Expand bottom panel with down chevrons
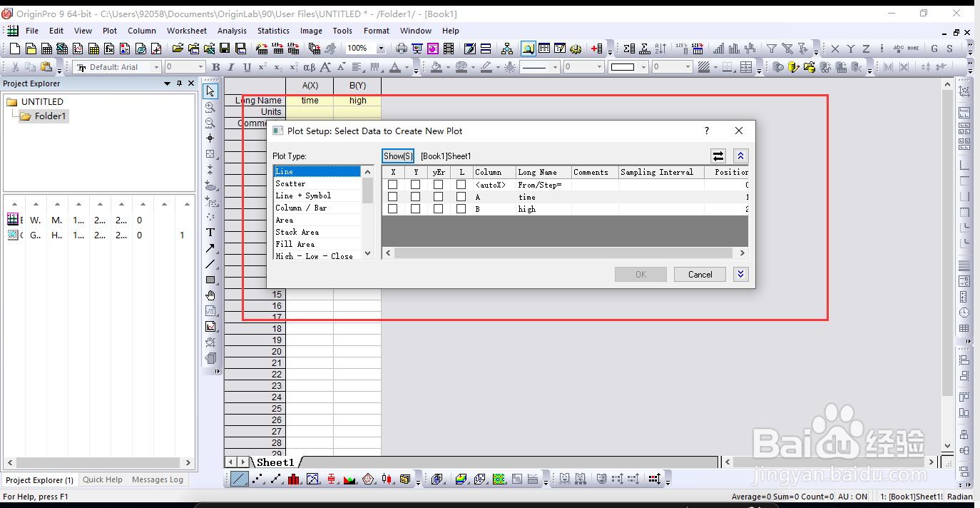This screenshot has width=980, height=508. [x=740, y=274]
